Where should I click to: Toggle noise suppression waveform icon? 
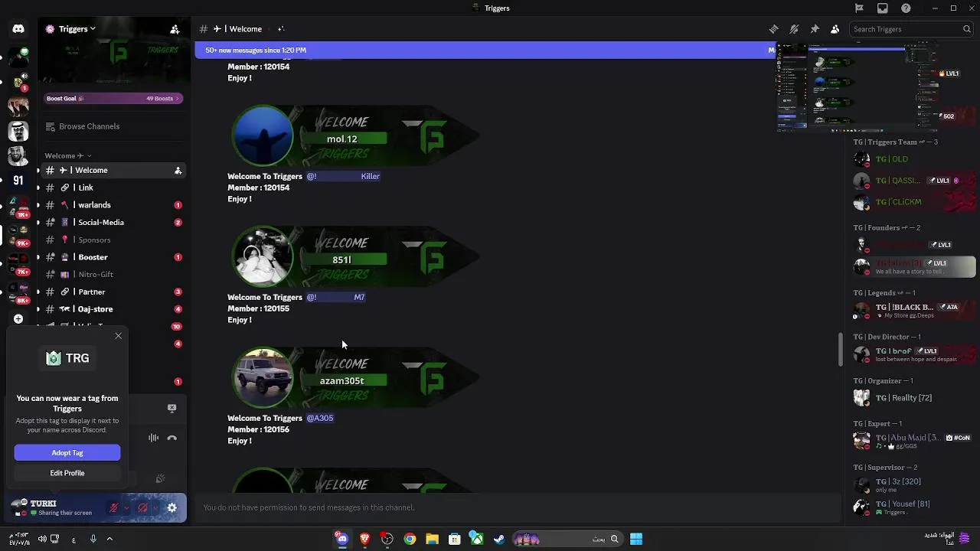tap(154, 438)
